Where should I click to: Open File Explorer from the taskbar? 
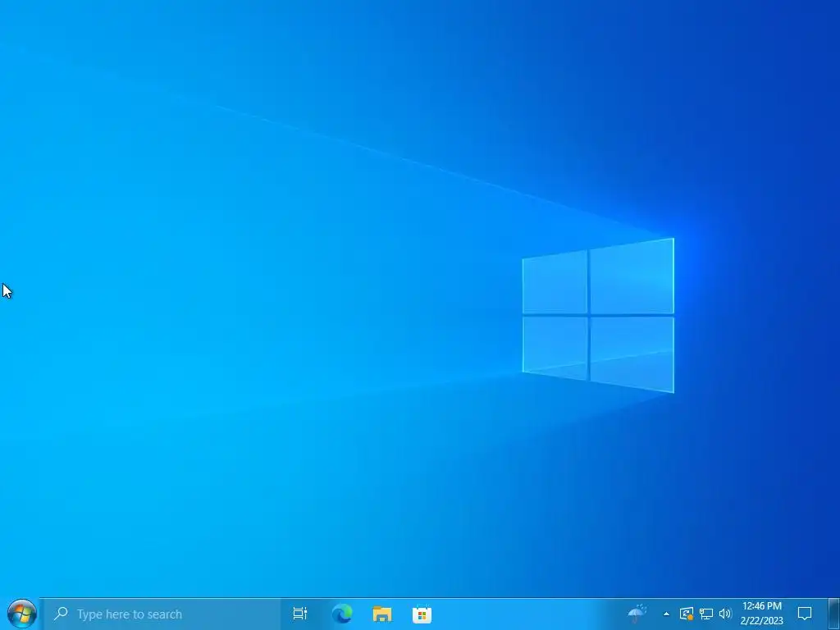(x=382, y=614)
